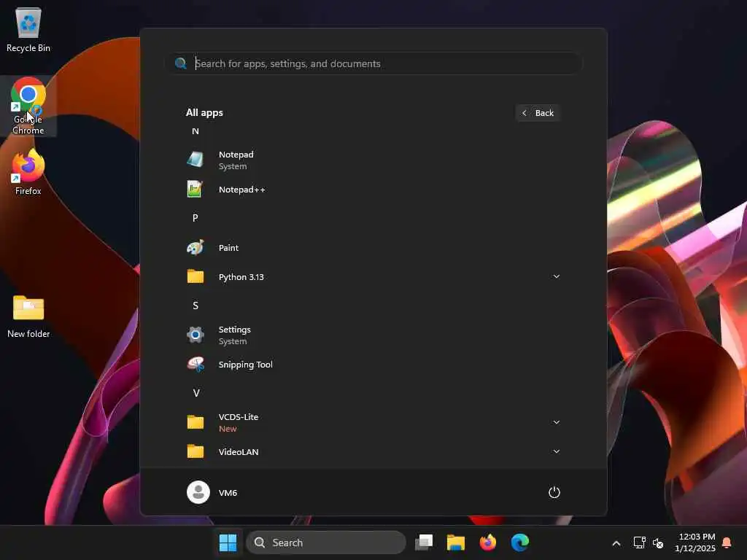Expand the Python 3.13 folder chevron
This screenshot has height=560, width=747.
[556, 276]
